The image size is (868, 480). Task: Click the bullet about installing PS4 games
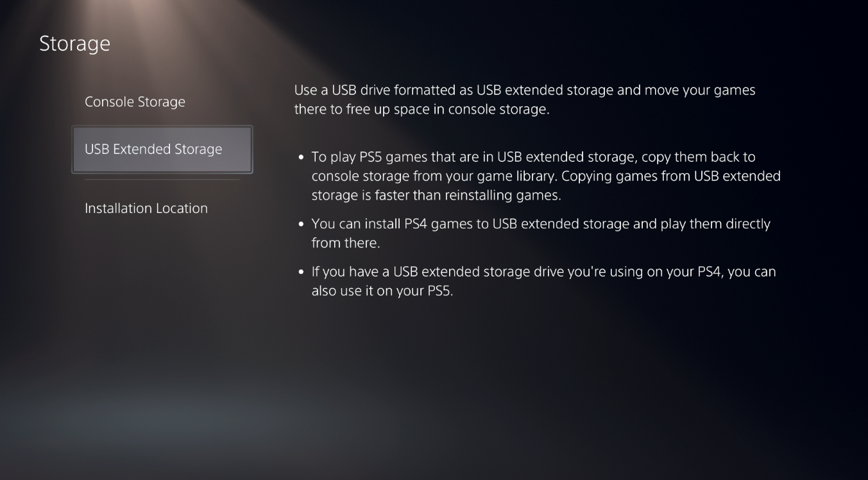click(x=542, y=233)
